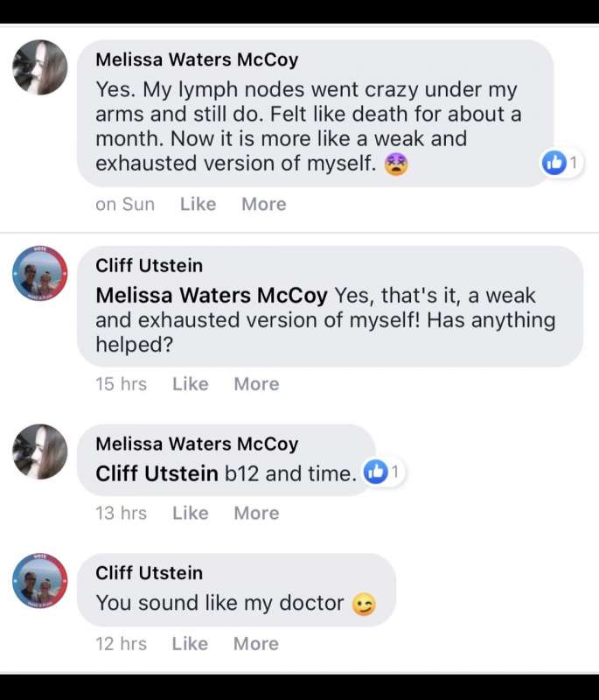Open the Cliff Utstein name above the doctor comment

point(149,573)
